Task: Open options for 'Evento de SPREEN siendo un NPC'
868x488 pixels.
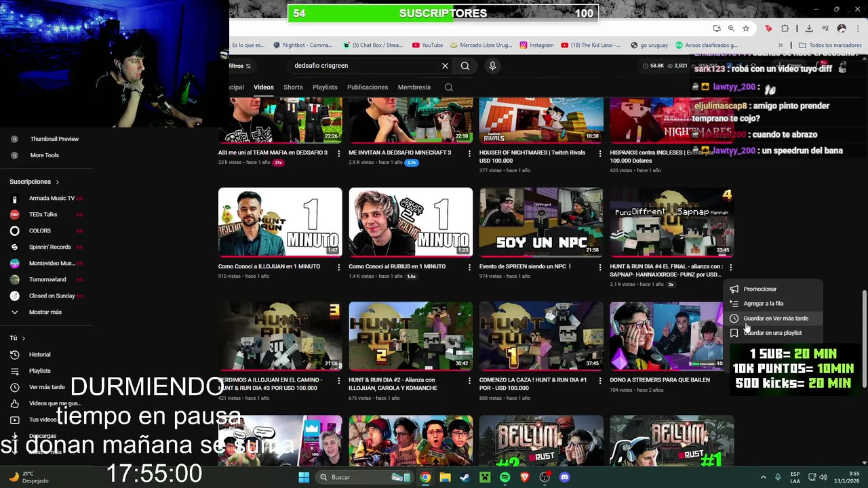Action: (599, 267)
